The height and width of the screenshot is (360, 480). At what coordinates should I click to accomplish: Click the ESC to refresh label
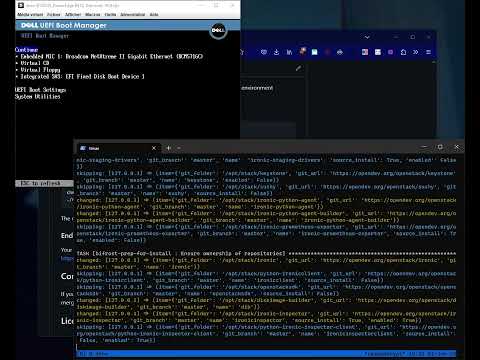tap(41, 183)
